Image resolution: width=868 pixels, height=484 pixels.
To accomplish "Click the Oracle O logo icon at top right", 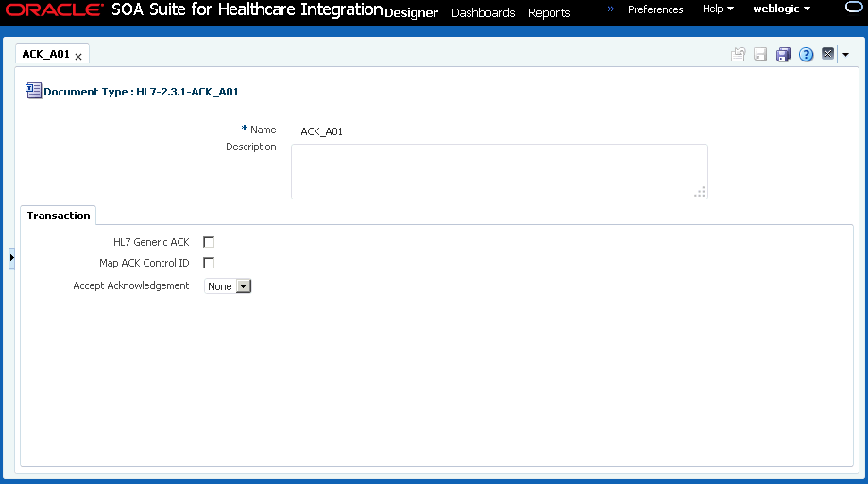I will [x=855, y=8].
